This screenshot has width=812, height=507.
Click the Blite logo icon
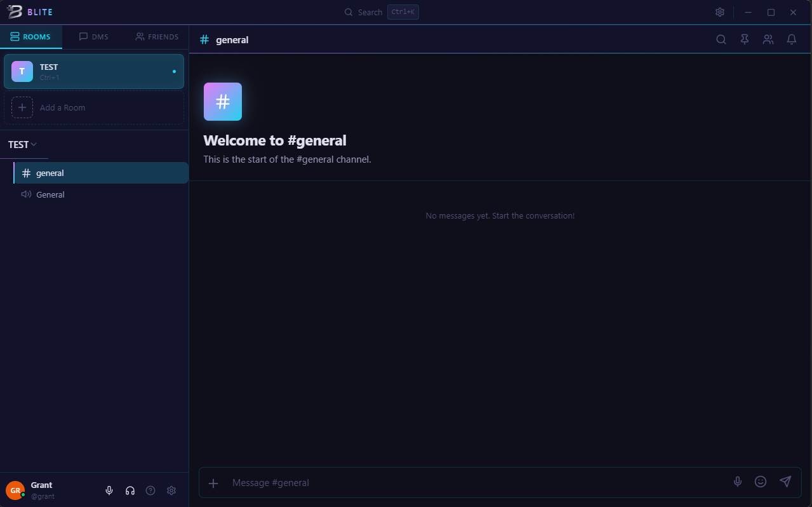coord(15,12)
